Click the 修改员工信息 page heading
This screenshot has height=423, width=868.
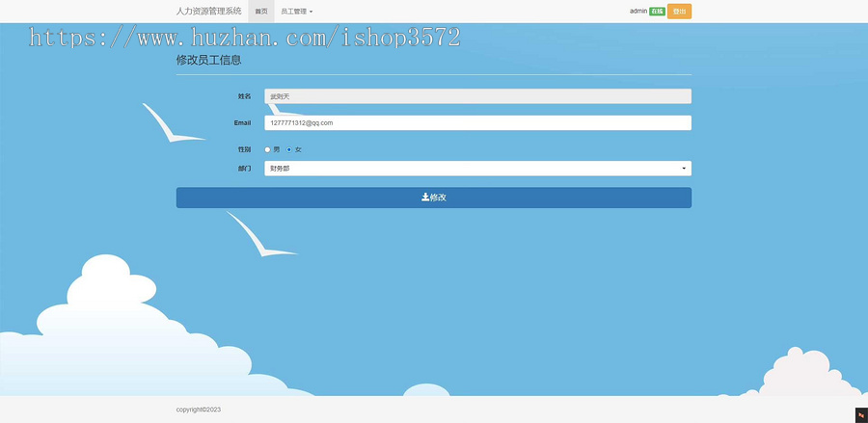(208, 61)
